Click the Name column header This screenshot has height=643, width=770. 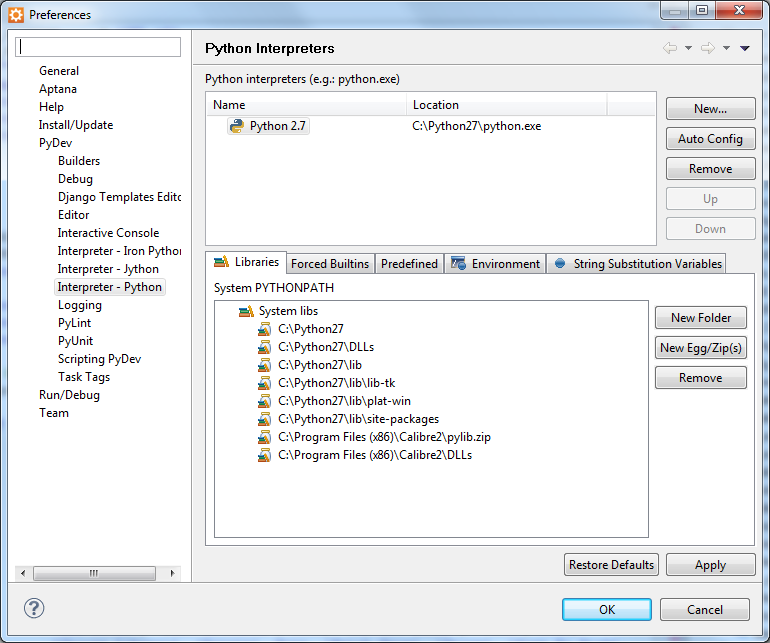pyautogui.click(x=307, y=105)
